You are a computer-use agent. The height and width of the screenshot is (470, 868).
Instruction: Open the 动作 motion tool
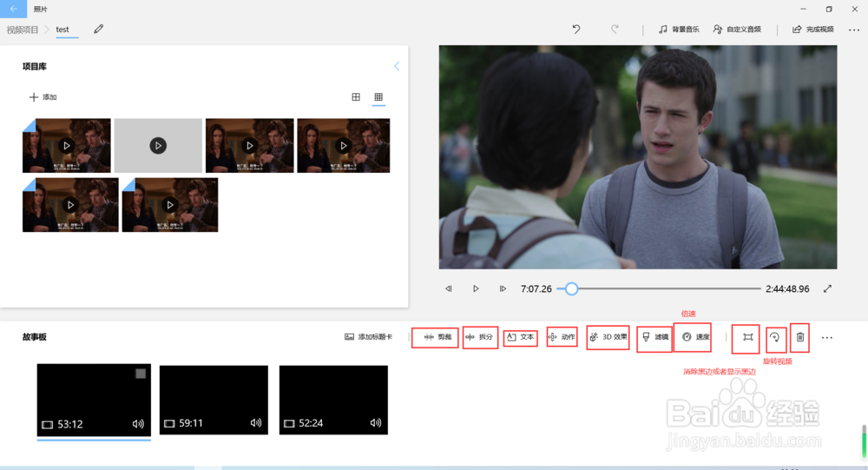(562, 337)
